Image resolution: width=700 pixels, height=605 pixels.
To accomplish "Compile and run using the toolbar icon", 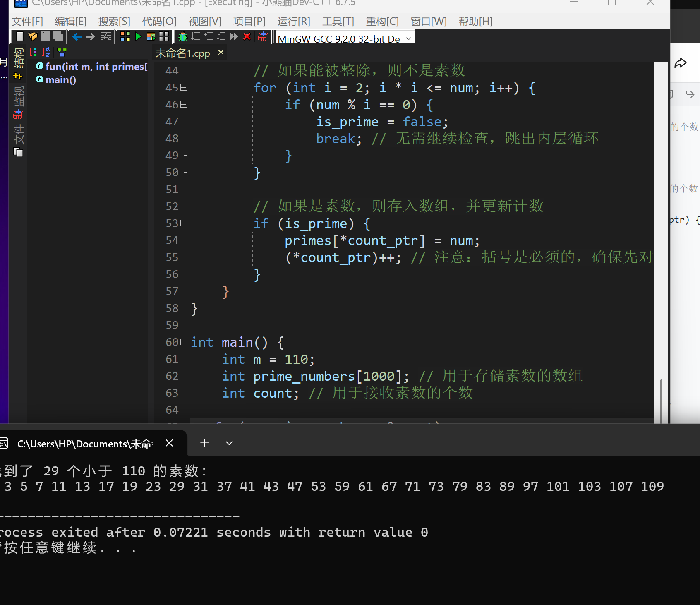I will (151, 37).
